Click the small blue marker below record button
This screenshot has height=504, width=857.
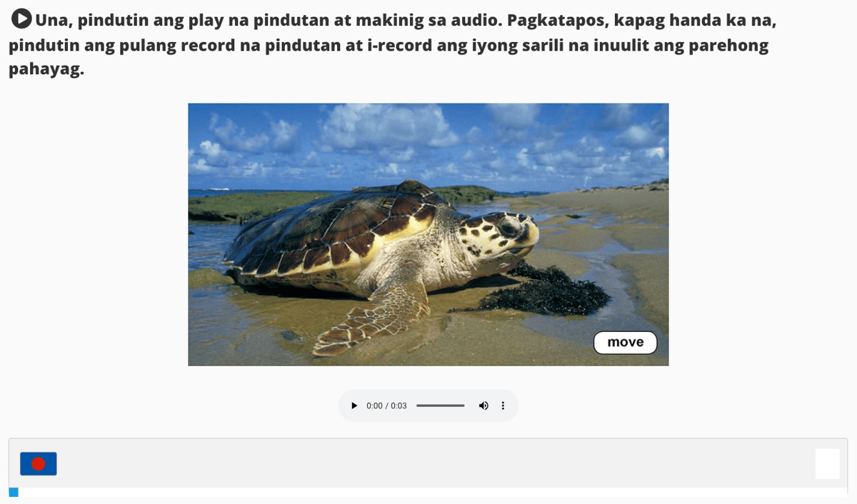(x=14, y=492)
